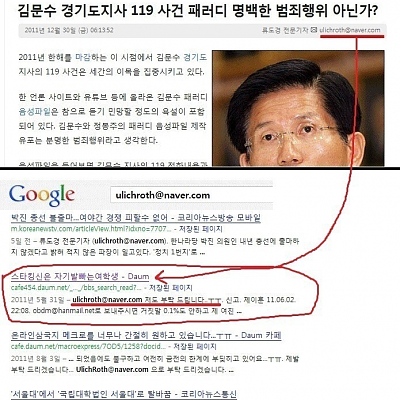This screenshot has width=400, height=400.
Task: Click the search field containing ulichroth@naver.com
Action: [x=192, y=195]
